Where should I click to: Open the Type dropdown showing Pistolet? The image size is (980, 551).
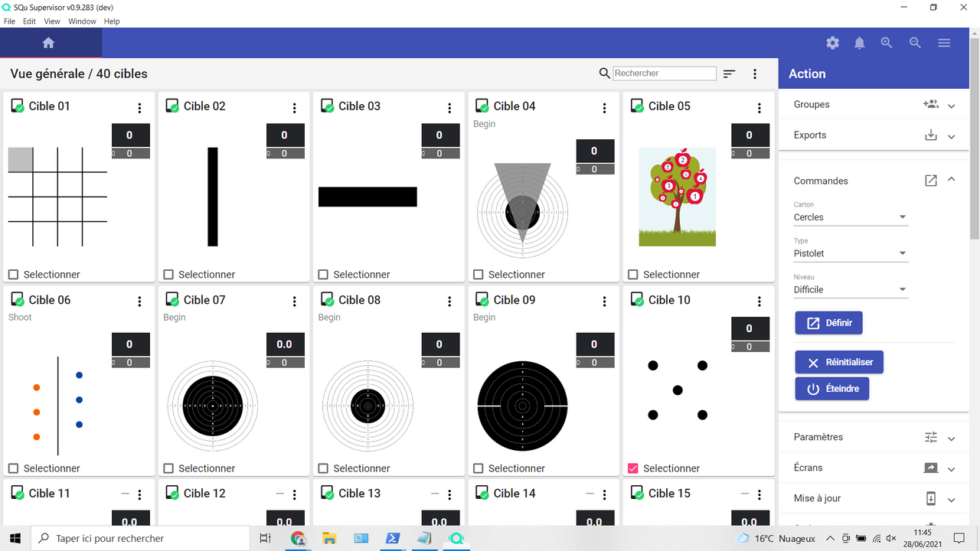850,253
